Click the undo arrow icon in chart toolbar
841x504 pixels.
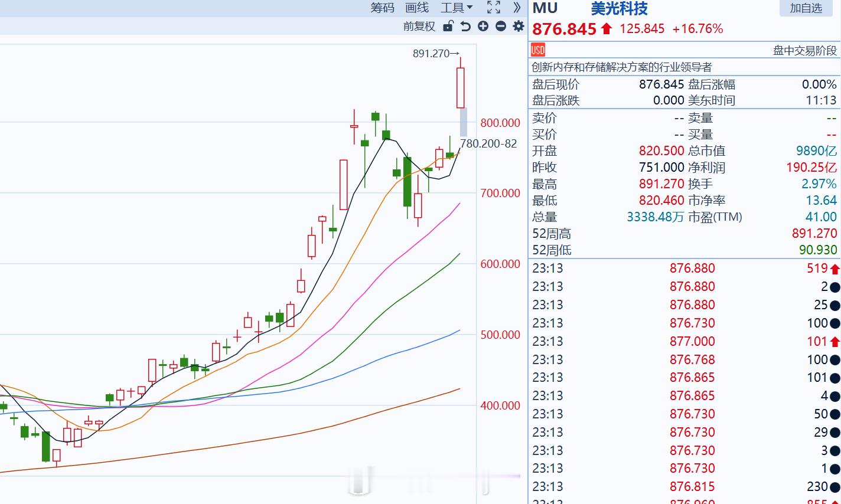465,26
